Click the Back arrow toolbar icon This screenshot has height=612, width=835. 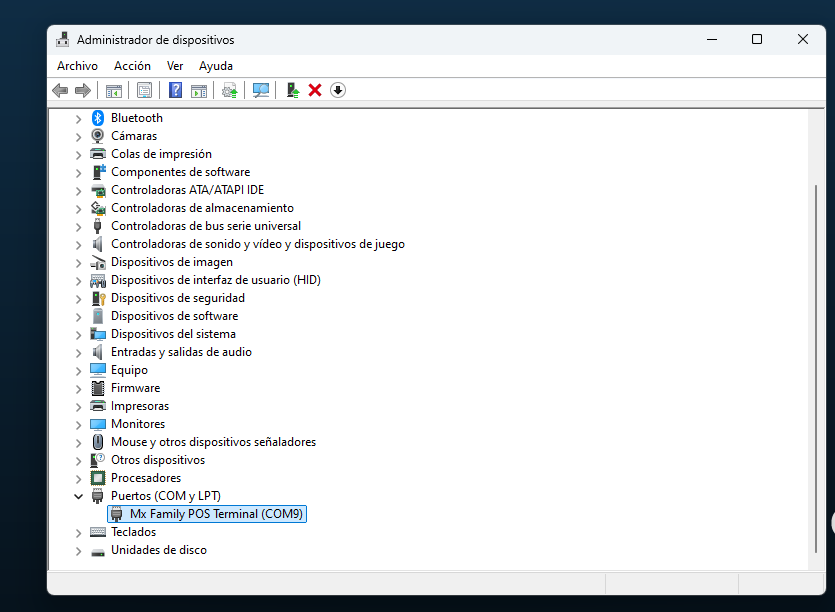pos(60,90)
